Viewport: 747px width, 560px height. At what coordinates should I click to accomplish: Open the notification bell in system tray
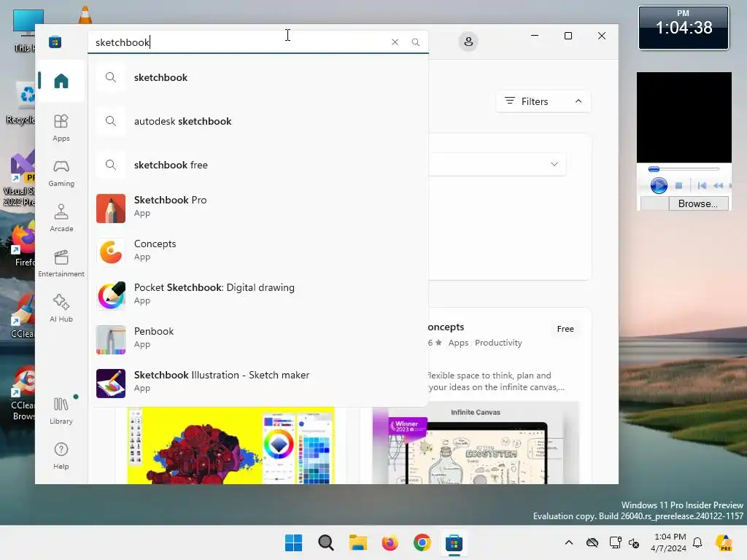[x=697, y=542]
